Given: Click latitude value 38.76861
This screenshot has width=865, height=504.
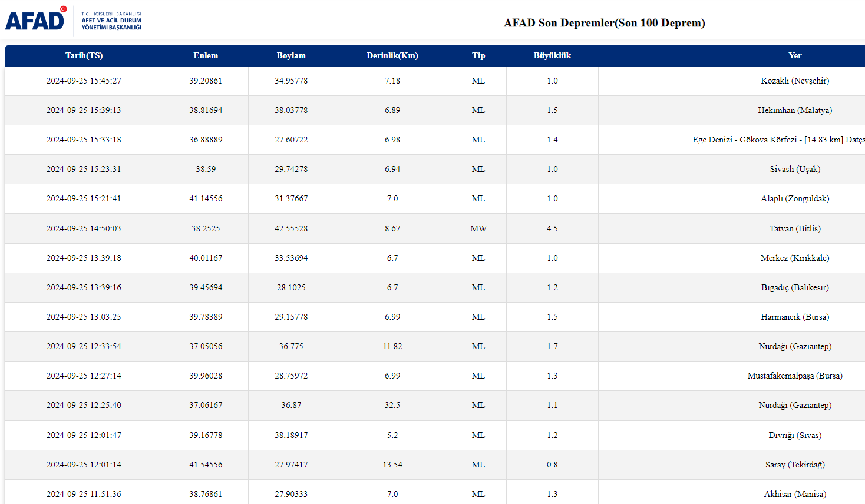Looking at the screenshot, I should [x=206, y=494].
